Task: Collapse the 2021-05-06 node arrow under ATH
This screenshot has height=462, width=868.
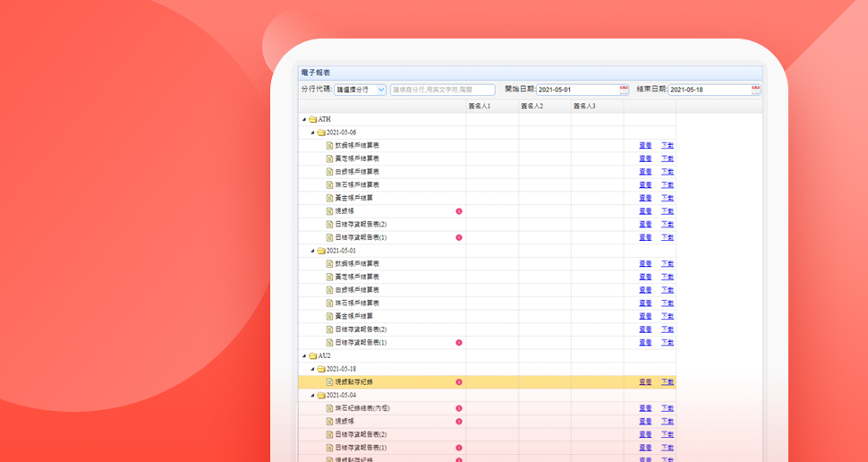Action: (313, 133)
